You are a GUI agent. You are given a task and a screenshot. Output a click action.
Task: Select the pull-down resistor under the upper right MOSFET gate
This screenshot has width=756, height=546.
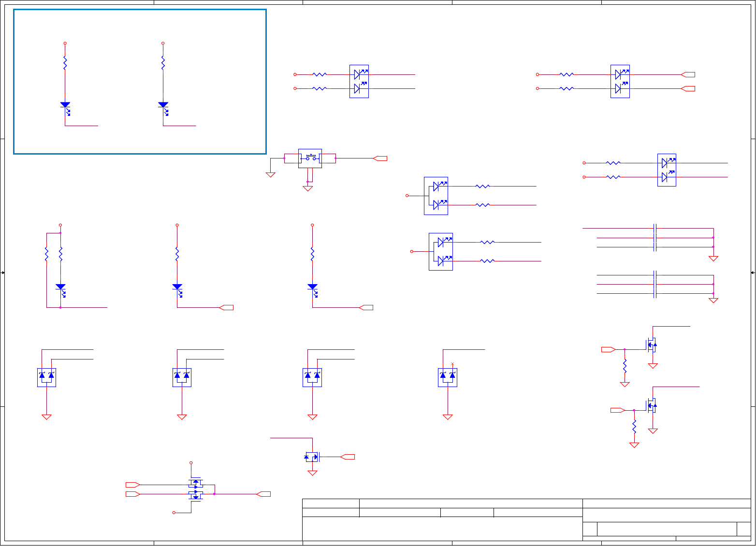point(625,365)
